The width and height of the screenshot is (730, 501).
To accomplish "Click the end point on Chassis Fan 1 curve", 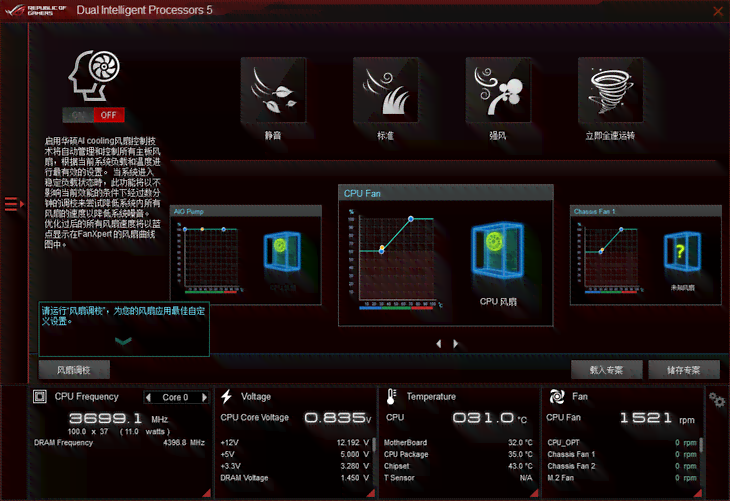I will coord(621,229).
